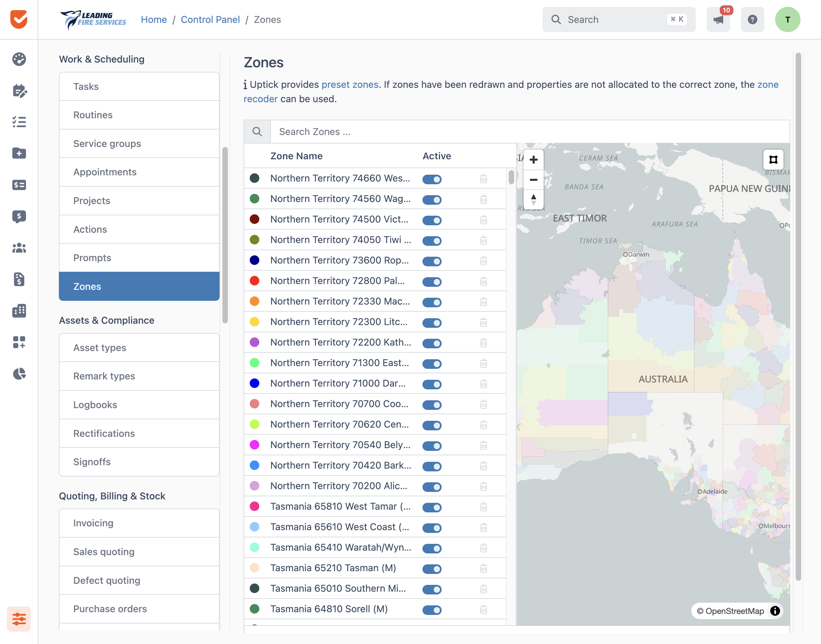Open Purchase orders menu item
The height and width of the screenshot is (644, 821).
139,609
